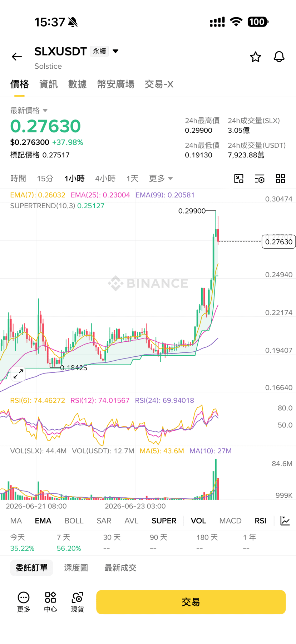
Task: Open multi-chart grid layout icon
Action: click(x=281, y=179)
